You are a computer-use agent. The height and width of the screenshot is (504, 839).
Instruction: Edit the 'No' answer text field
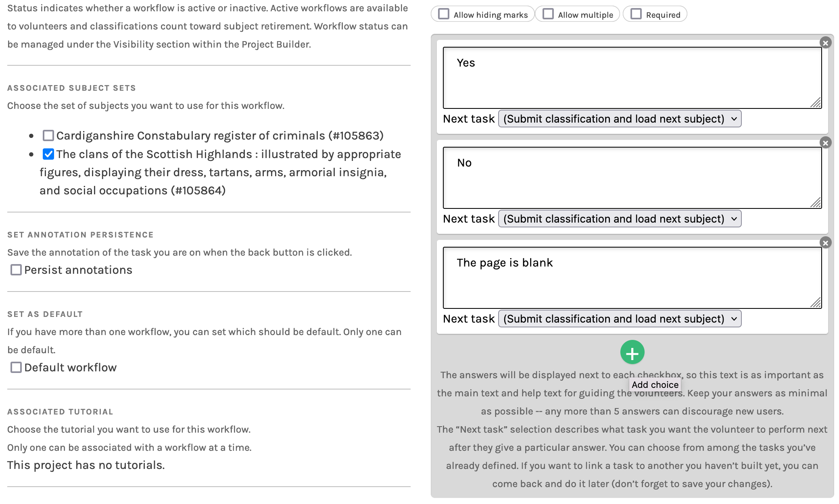(x=632, y=178)
